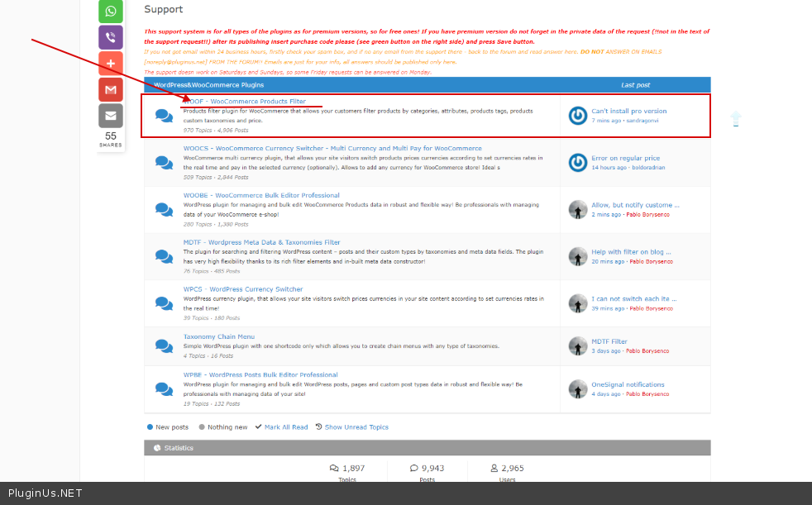The width and height of the screenshot is (812, 505).
Task: Open I can not switch each ite post
Action: tap(634, 299)
